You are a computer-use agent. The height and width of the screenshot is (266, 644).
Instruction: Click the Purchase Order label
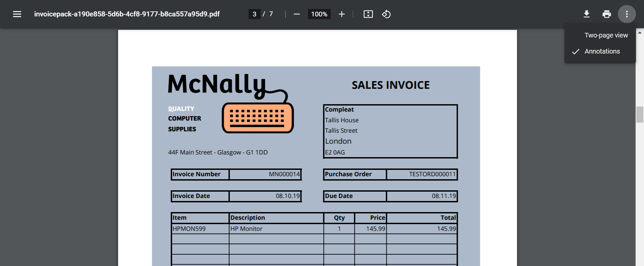[348, 174]
